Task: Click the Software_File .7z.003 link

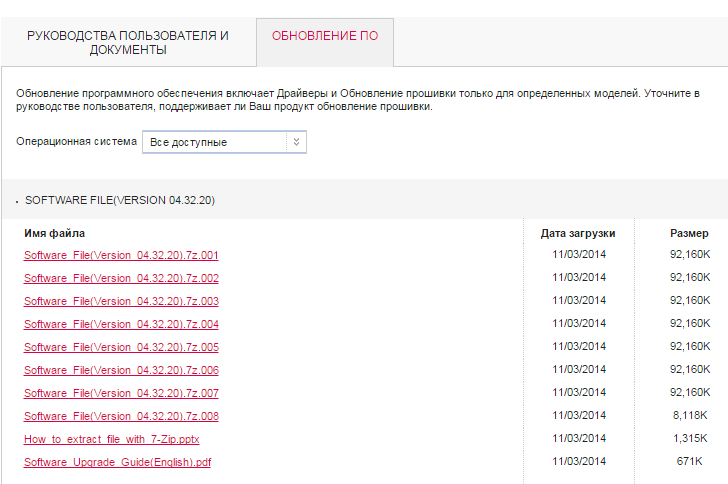Action: tap(121, 301)
